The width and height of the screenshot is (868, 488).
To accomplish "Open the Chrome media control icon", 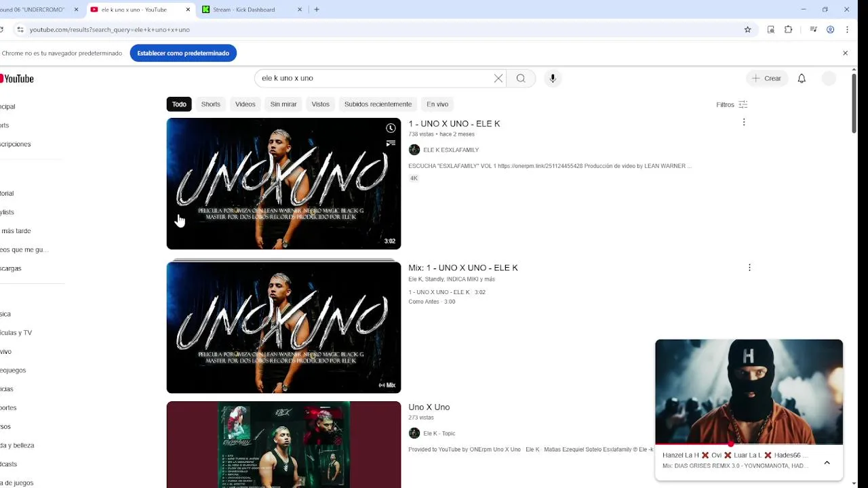I will coord(813,30).
